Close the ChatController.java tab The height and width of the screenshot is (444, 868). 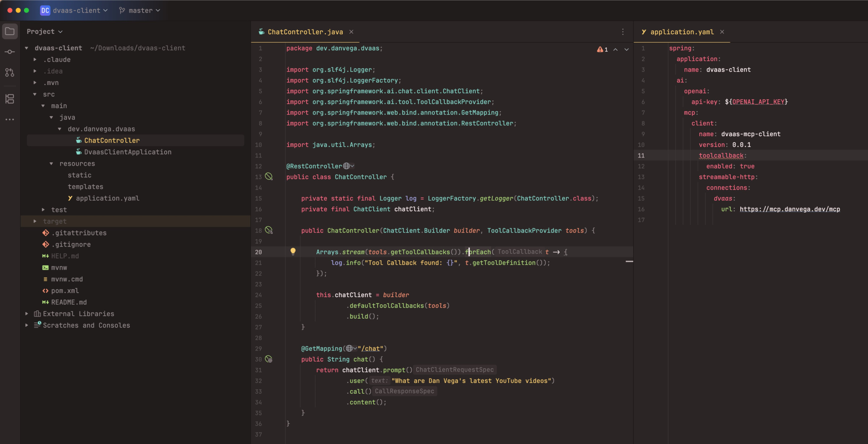click(352, 32)
